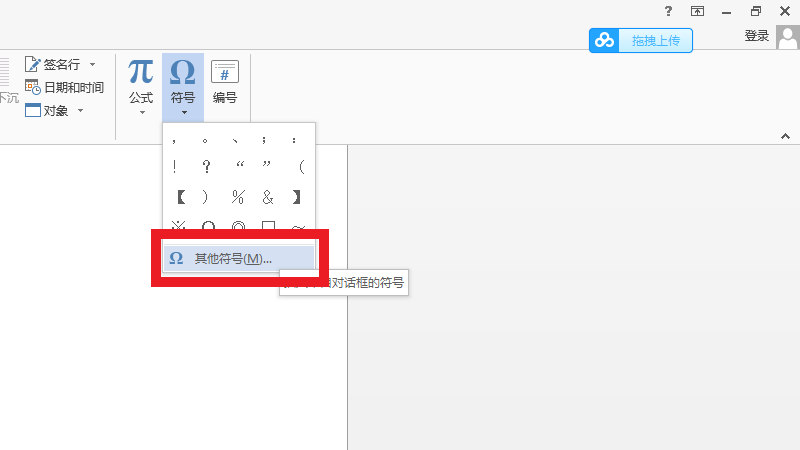Open the 公式 equation pi icon
Screen dimensions: 800x450
[141, 71]
